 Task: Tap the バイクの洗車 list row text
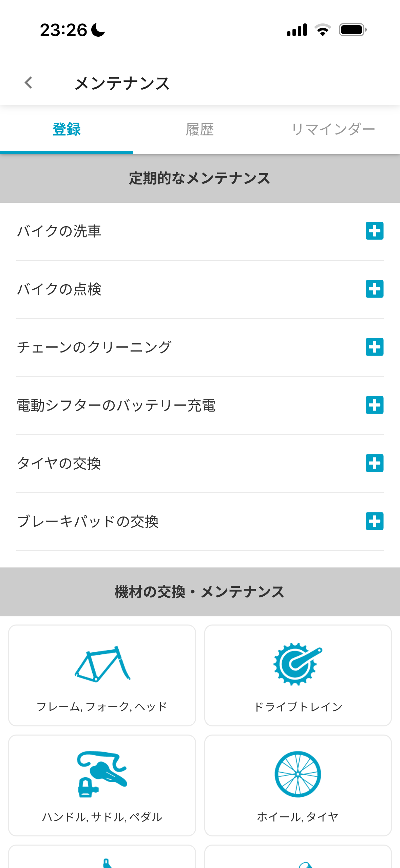(59, 231)
